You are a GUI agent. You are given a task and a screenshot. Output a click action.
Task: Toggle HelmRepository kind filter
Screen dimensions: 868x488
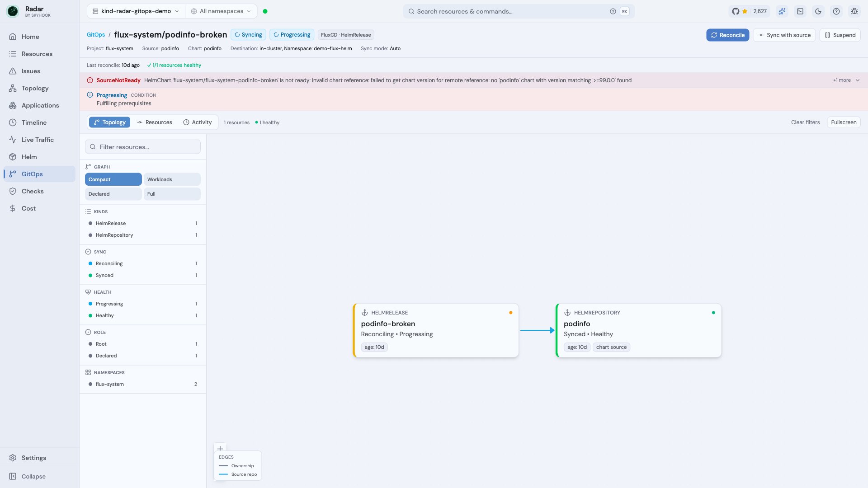[143, 235]
